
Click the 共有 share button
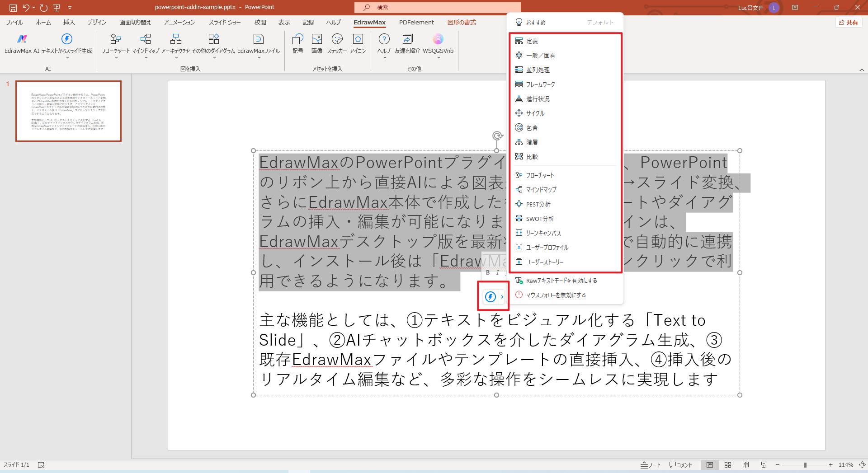point(848,23)
